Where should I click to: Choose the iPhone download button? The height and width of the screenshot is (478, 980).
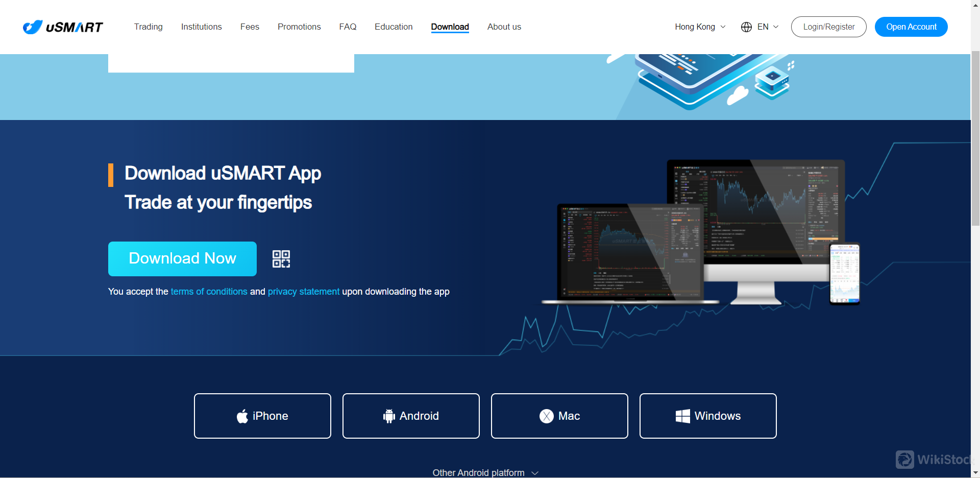coord(262,416)
